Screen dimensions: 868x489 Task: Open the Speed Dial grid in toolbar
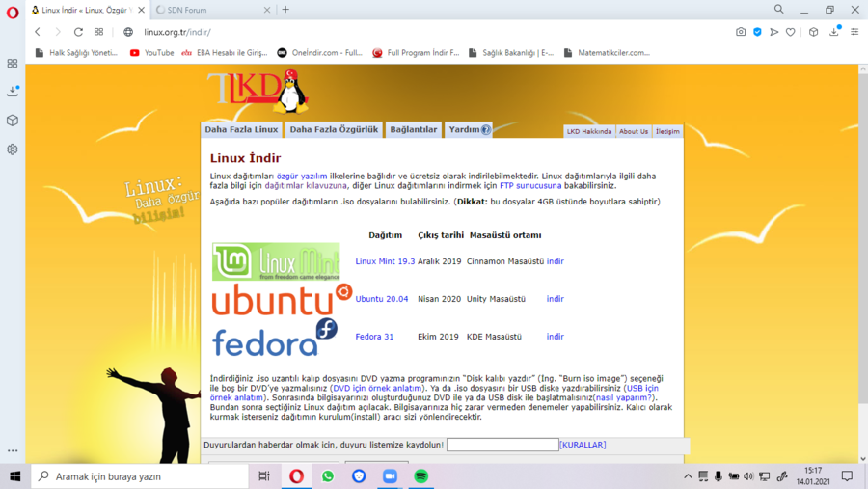coord(98,32)
